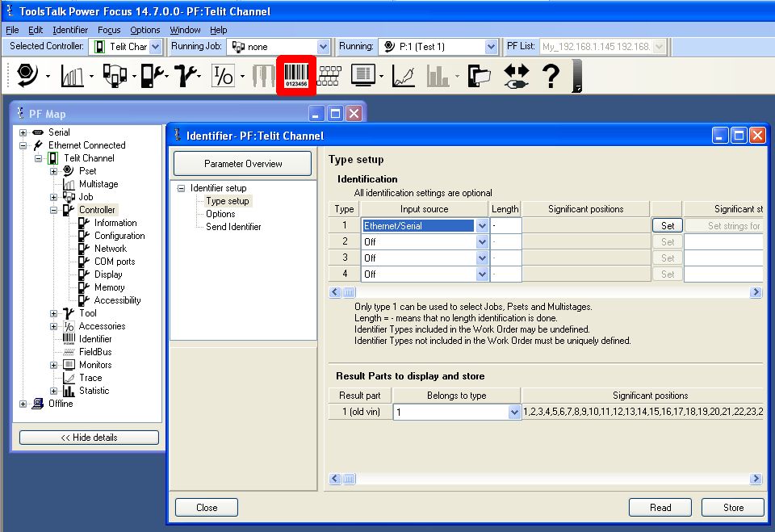Viewport: 775px width, 532px height.
Task: Select Type setup in Identifier setup tree
Action: coord(228,201)
